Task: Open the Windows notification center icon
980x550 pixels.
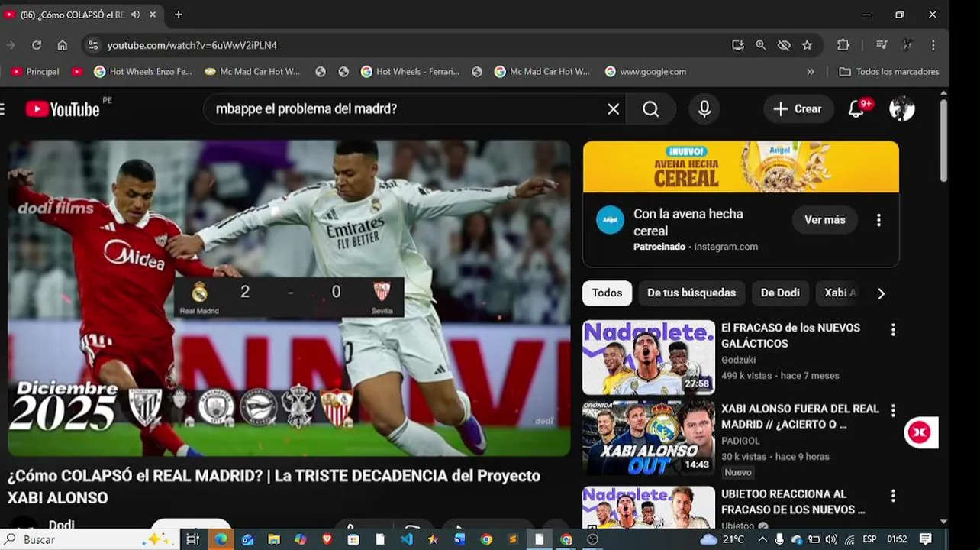Action: tap(926, 539)
